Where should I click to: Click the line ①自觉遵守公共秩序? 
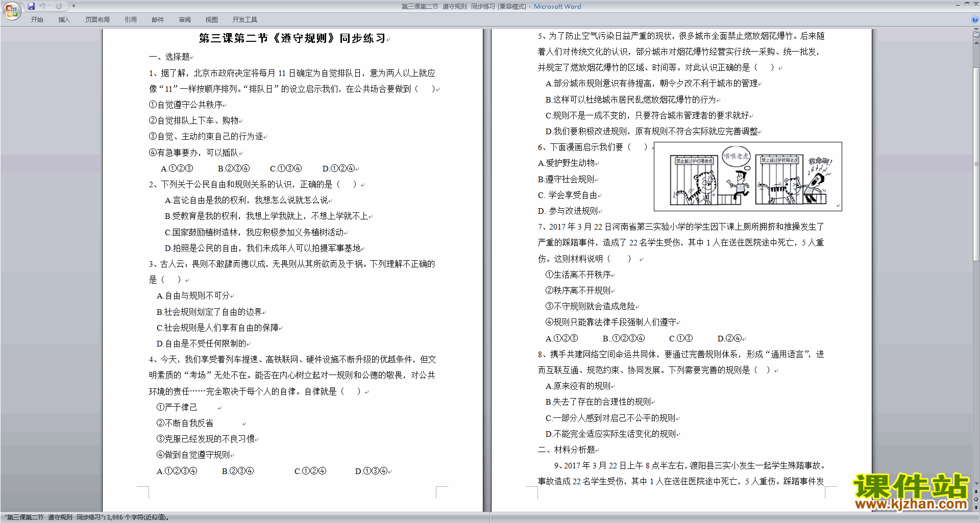tap(186, 105)
